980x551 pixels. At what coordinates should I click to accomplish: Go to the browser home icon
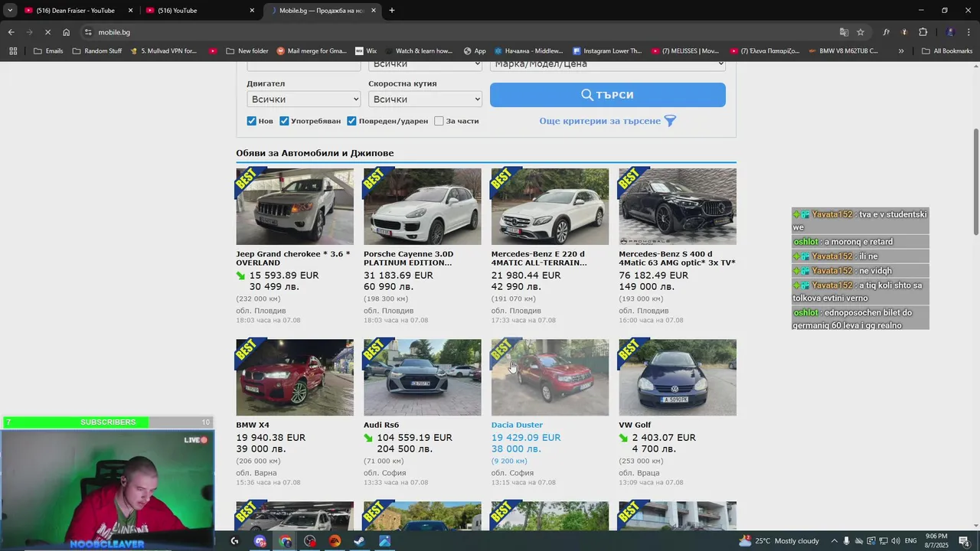tap(67, 32)
